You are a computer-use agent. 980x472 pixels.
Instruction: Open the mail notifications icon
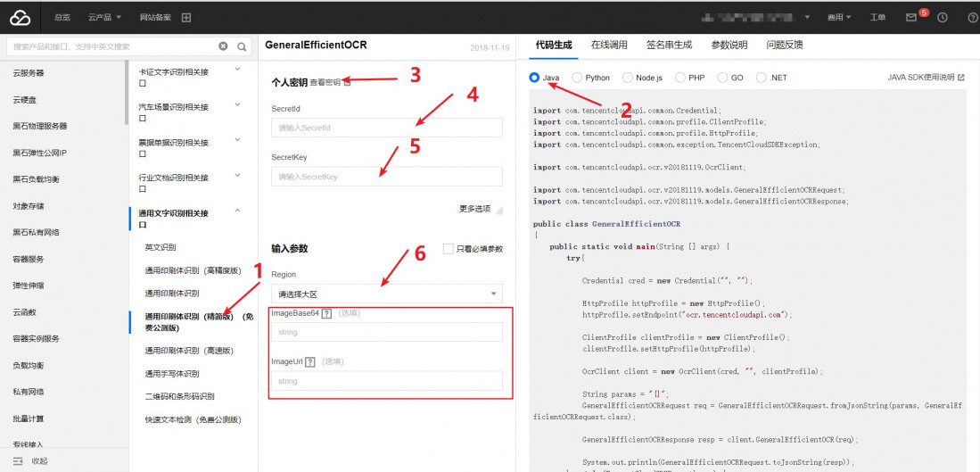click(x=910, y=17)
